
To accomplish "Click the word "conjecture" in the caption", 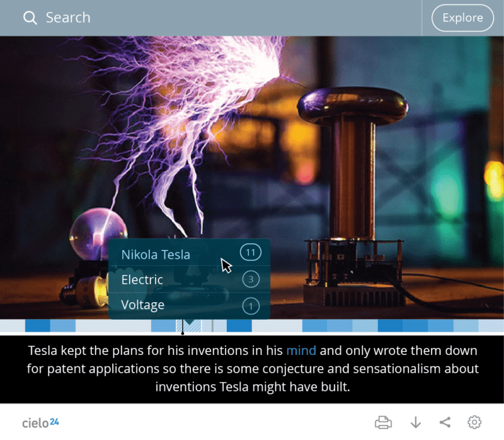I will [x=293, y=369].
